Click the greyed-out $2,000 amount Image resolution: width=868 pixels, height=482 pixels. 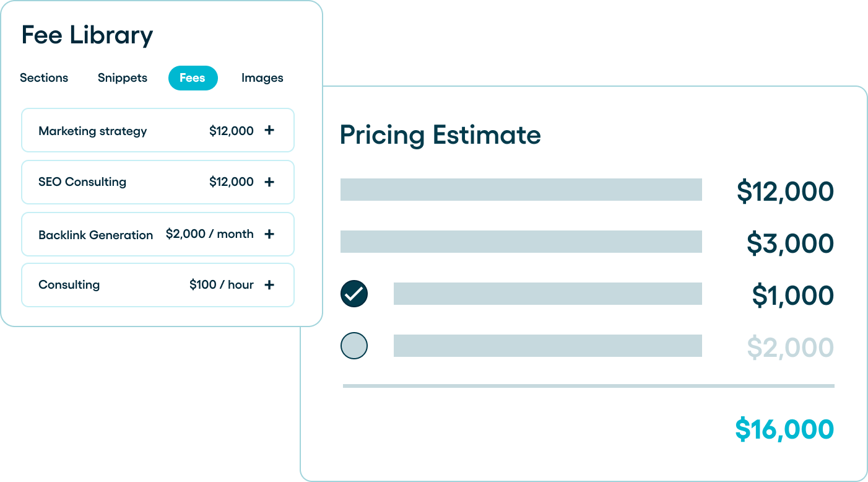click(x=790, y=348)
